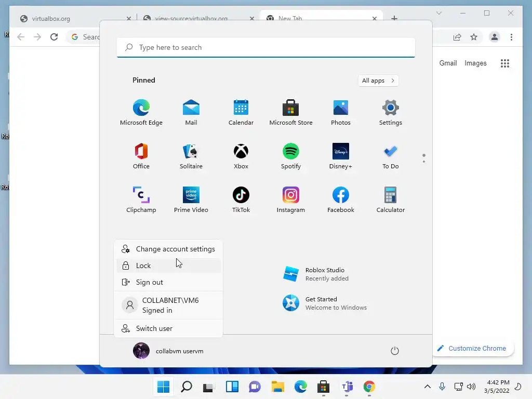
Task: Choose Switch user option
Action: tap(169, 328)
